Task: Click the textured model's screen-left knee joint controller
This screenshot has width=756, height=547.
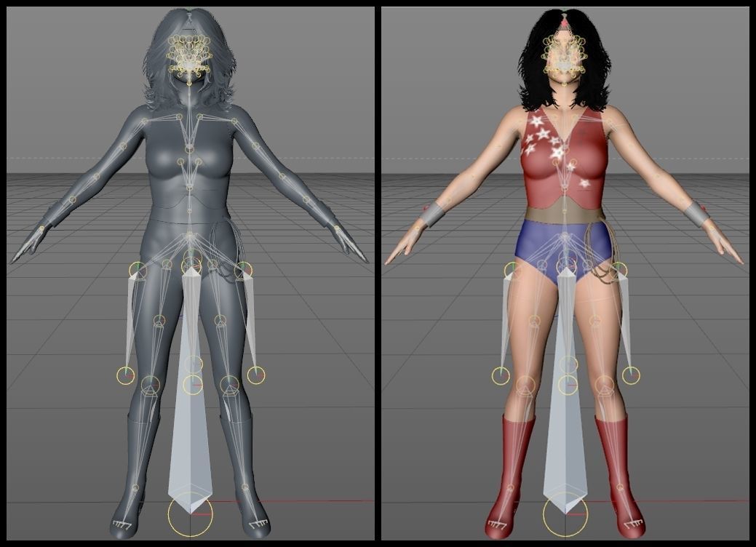Action: [525, 385]
